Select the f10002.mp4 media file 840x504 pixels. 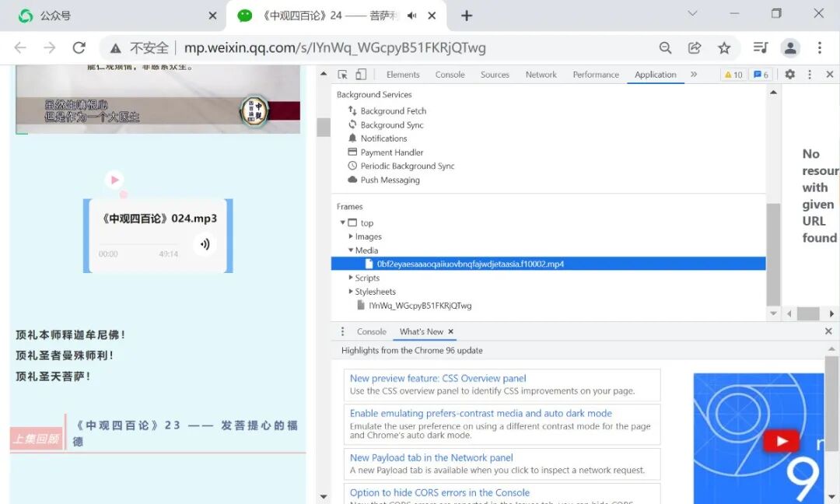(548, 264)
